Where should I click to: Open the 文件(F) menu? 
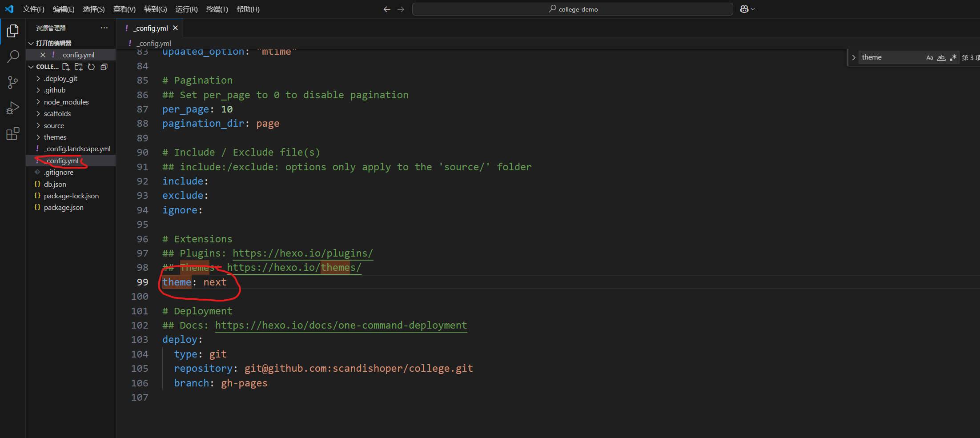coord(33,9)
